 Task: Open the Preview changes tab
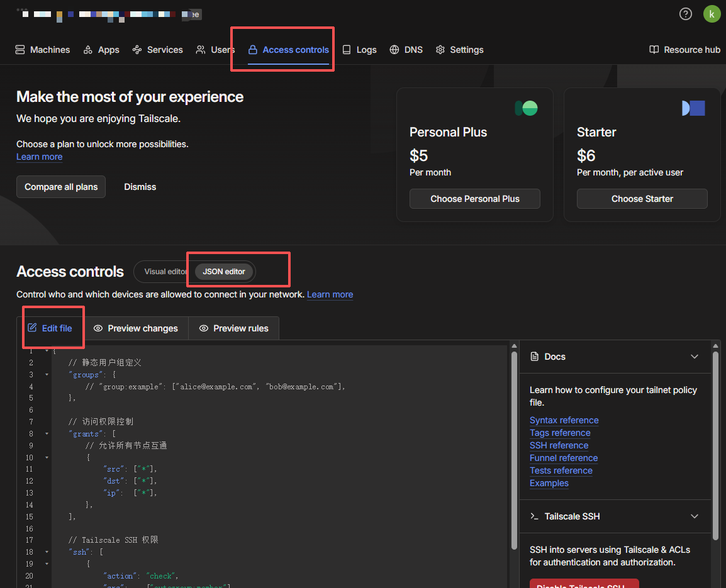(x=136, y=328)
